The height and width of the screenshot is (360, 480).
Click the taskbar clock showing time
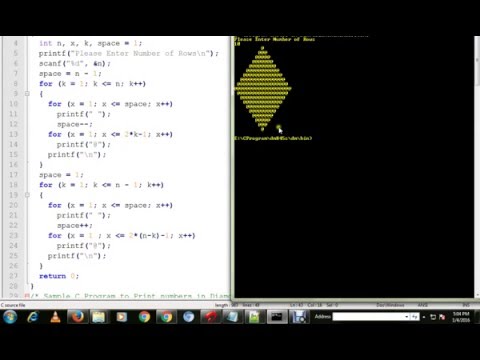(x=461, y=317)
